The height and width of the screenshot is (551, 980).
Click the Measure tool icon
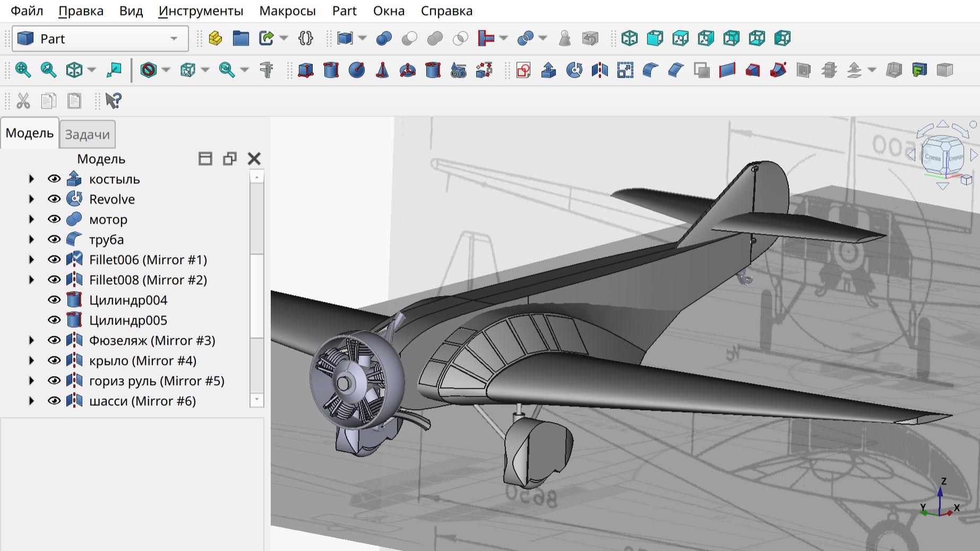pyautogui.click(x=267, y=70)
